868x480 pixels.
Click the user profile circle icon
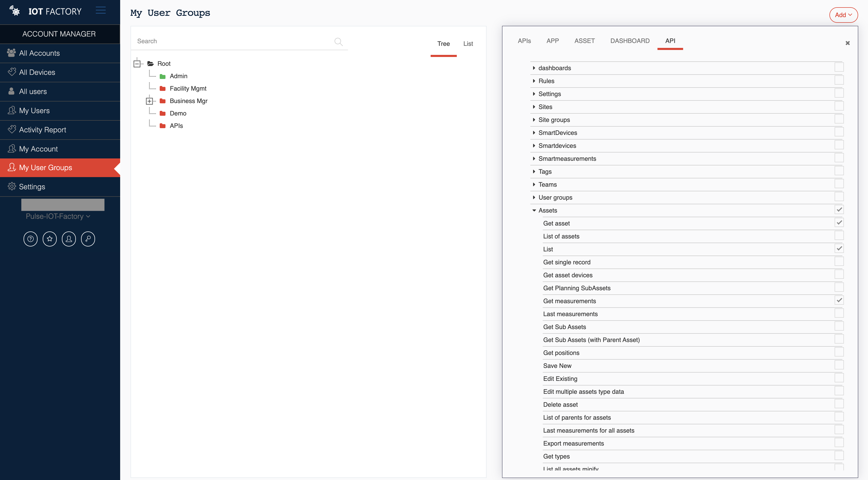pyautogui.click(x=69, y=239)
